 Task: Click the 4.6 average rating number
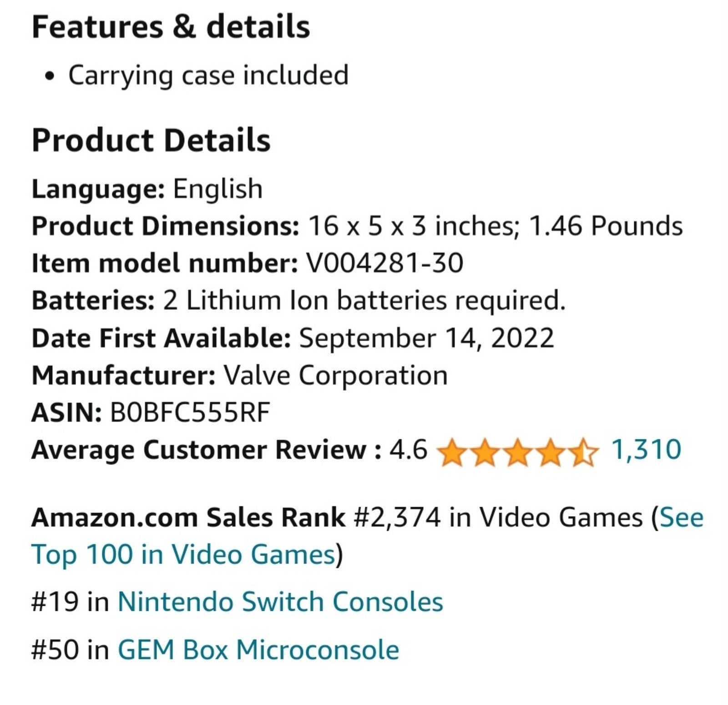(408, 450)
